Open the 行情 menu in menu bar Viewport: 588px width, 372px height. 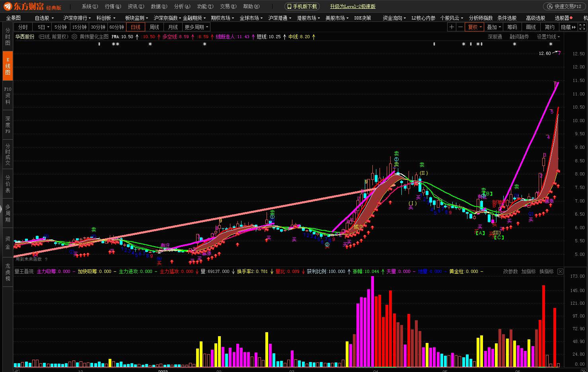[x=113, y=6]
